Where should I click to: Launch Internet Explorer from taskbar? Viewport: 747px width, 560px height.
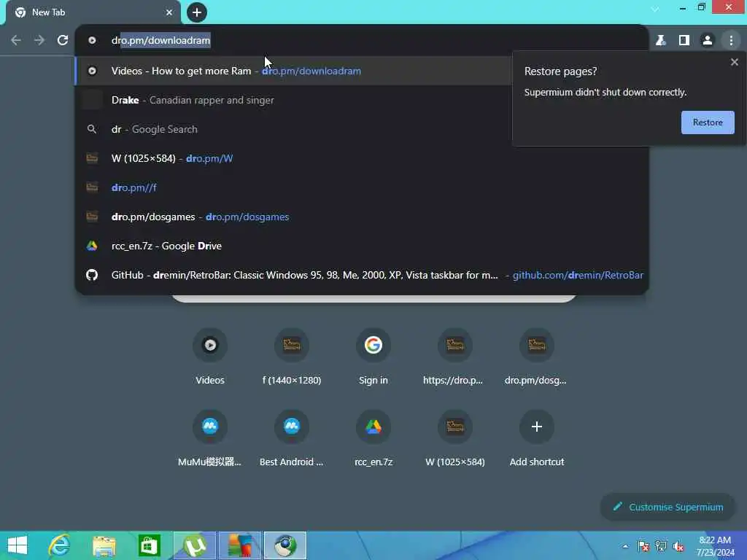click(x=59, y=545)
